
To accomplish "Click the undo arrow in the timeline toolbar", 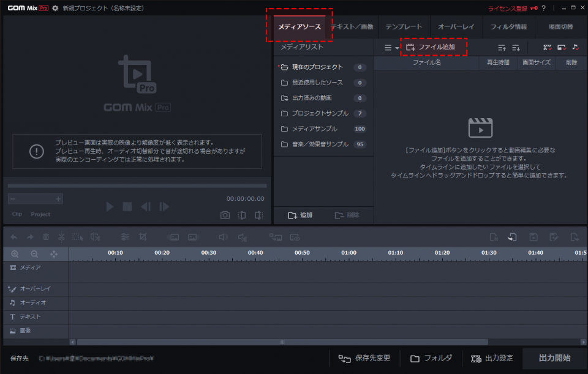I will click(x=14, y=237).
